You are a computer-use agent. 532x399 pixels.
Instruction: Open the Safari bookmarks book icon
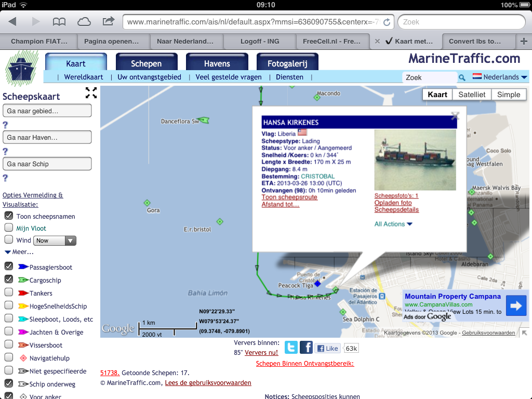pos(59,22)
